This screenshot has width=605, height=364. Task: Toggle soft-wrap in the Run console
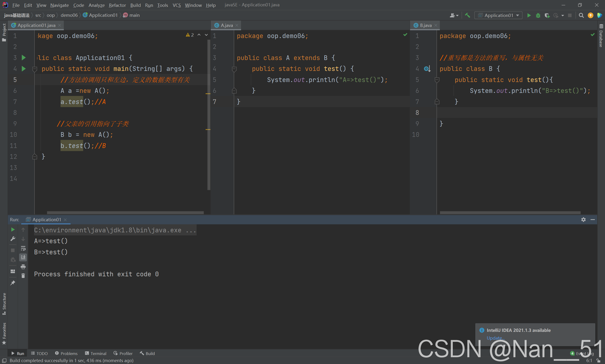coord(23,248)
